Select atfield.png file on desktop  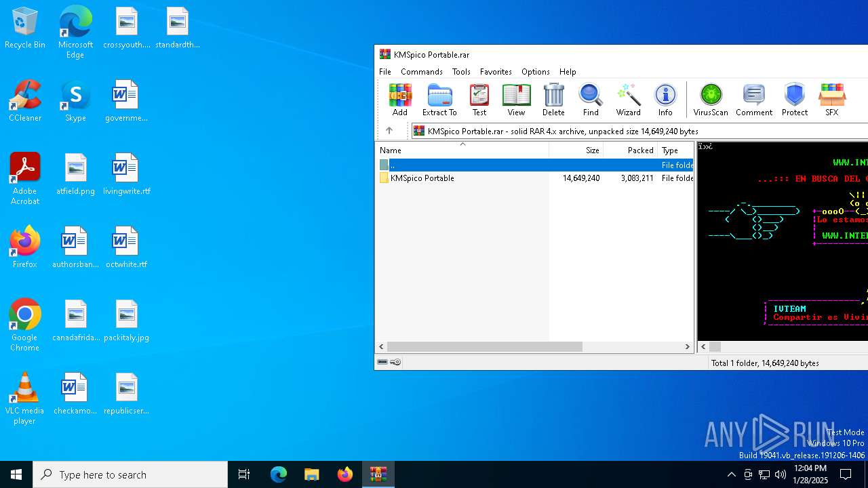pyautogui.click(x=75, y=174)
